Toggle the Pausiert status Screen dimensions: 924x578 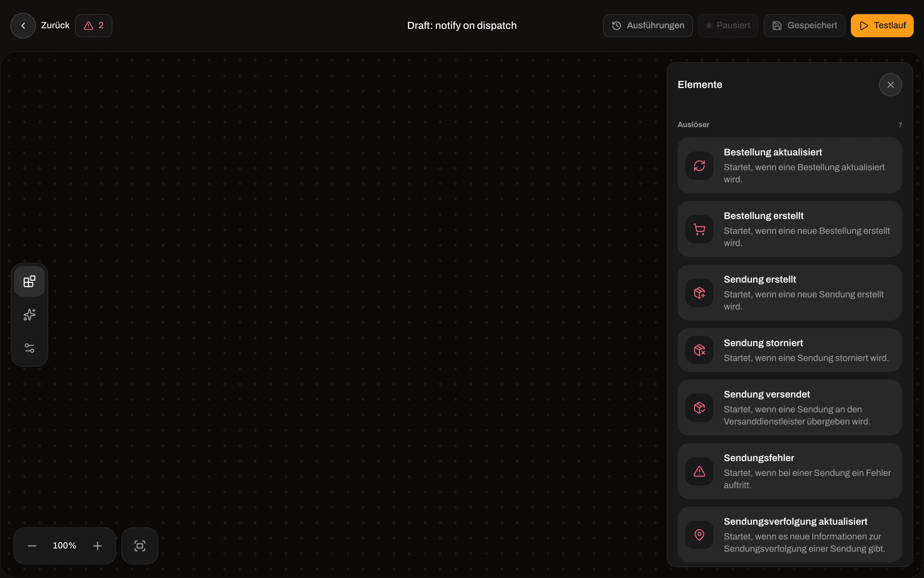(x=728, y=26)
